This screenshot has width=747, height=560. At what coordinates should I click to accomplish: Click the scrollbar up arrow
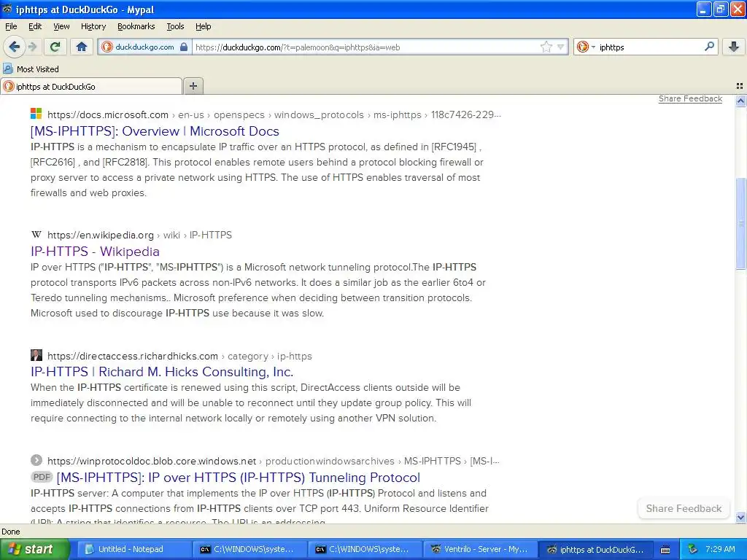[740, 101]
